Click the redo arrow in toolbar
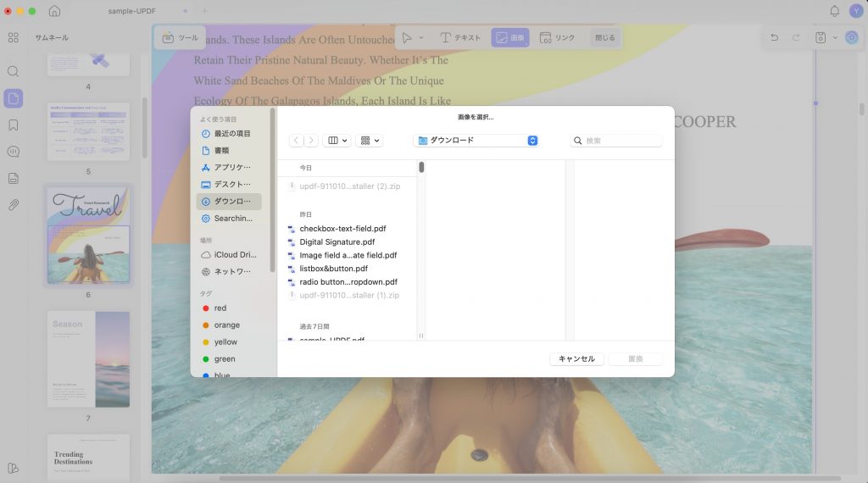 [796, 37]
